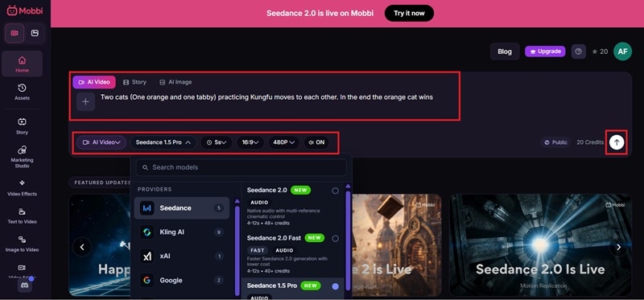Click the 20 Credits cost label
Image resolution: width=644 pixels, height=300 pixels.
(590, 142)
